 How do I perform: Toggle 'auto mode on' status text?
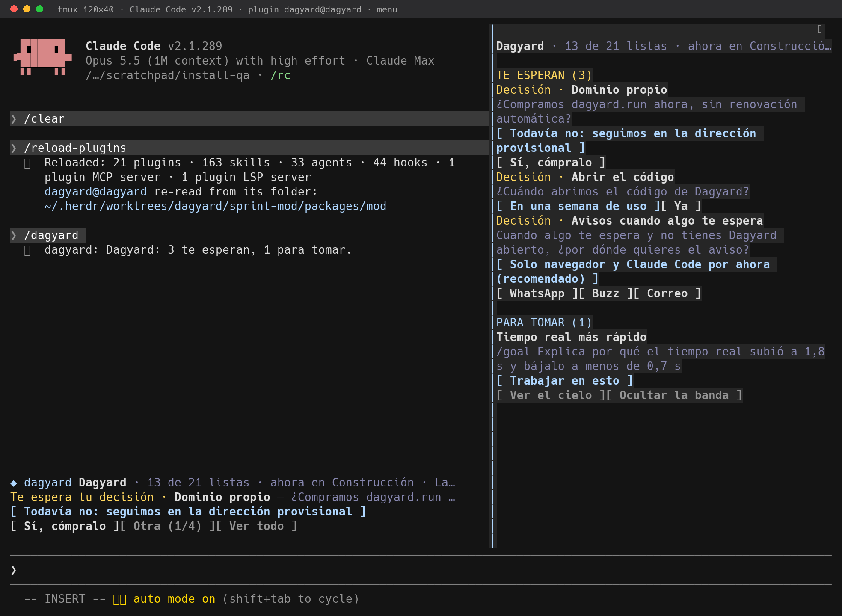tap(175, 599)
